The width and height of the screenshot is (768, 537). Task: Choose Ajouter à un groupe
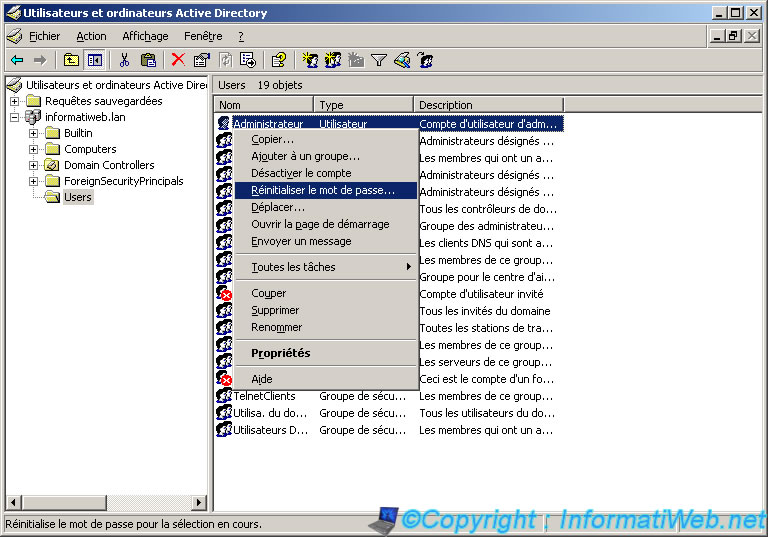coord(326,156)
